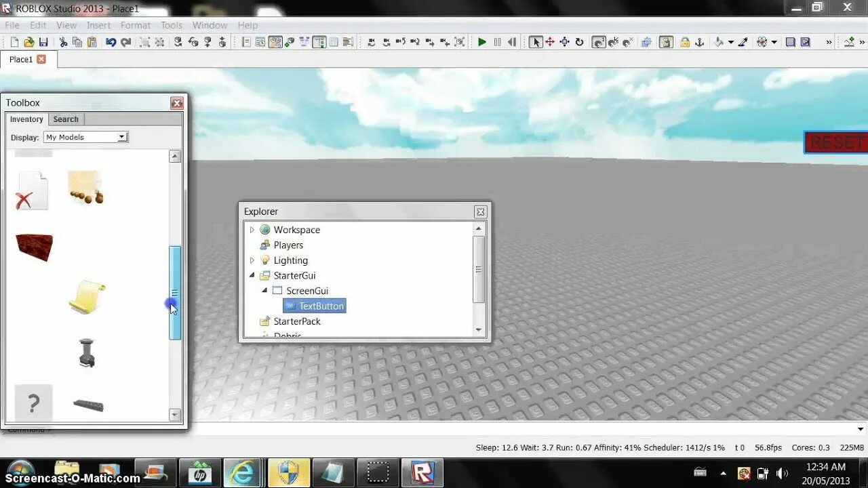Click Toolbox scroll down arrow

[175, 415]
